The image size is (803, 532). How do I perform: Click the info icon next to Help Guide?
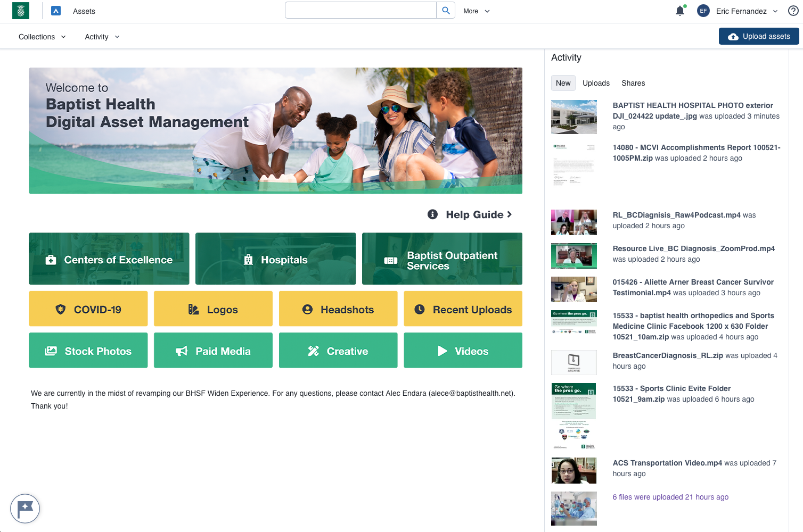432,214
